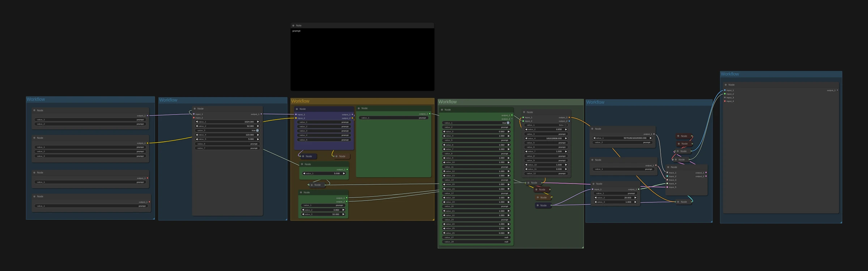Click output_1 port of the 537018210226930.000 node
The height and width of the screenshot is (271, 868).
tap(654, 134)
